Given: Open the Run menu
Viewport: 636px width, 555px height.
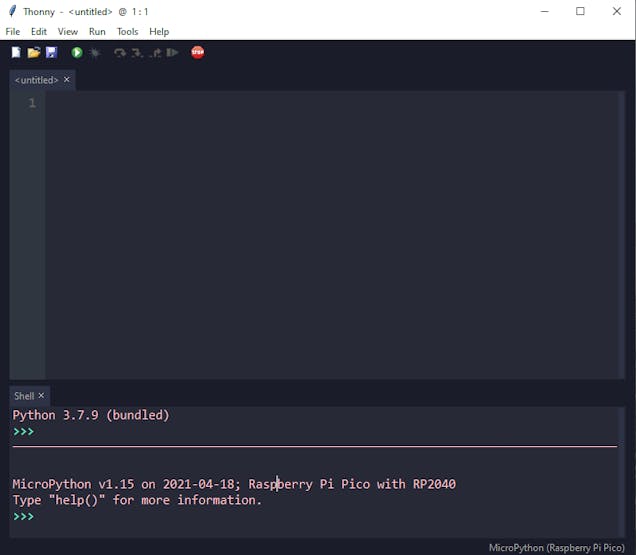Looking at the screenshot, I should point(97,32).
